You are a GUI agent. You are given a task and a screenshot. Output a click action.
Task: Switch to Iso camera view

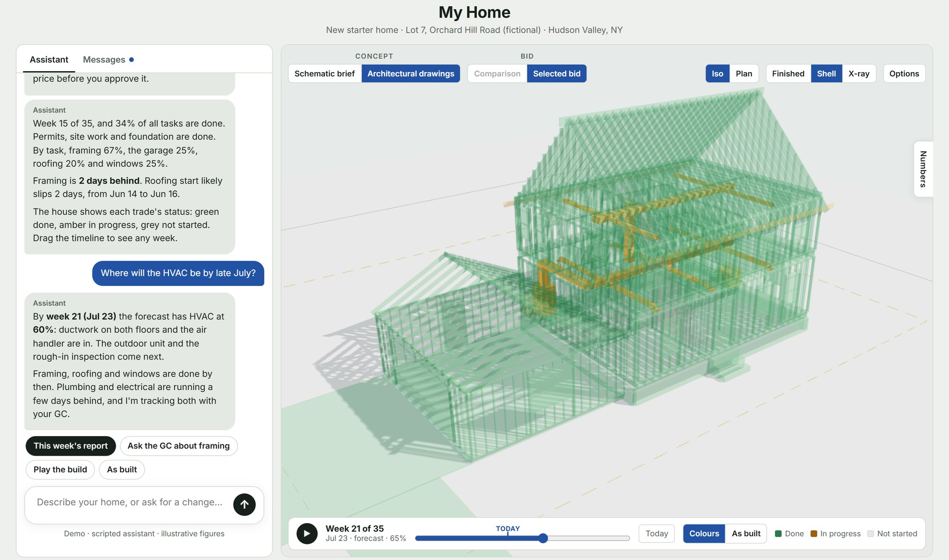[717, 73]
